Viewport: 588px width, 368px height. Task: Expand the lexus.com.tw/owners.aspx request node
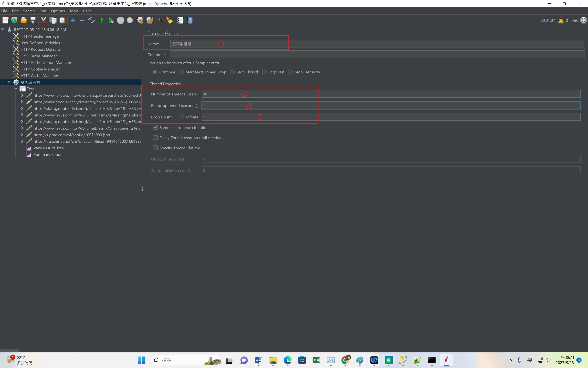click(22, 95)
